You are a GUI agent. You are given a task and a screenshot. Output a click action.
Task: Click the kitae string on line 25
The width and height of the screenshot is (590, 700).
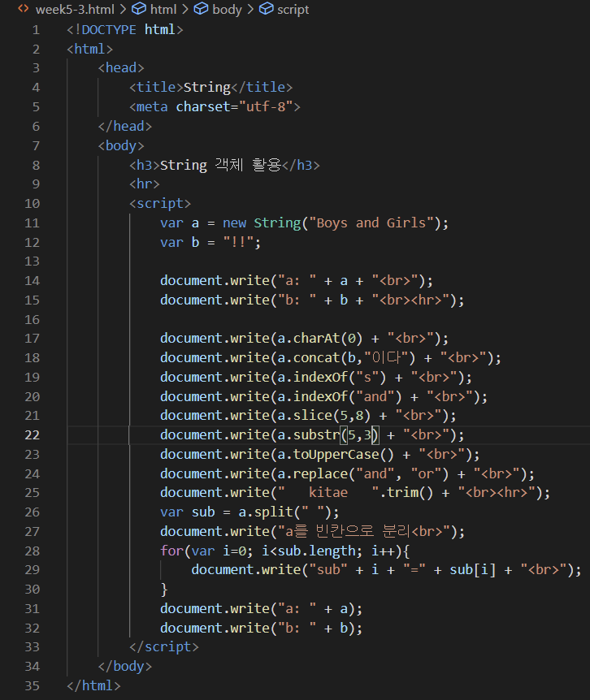point(328,493)
